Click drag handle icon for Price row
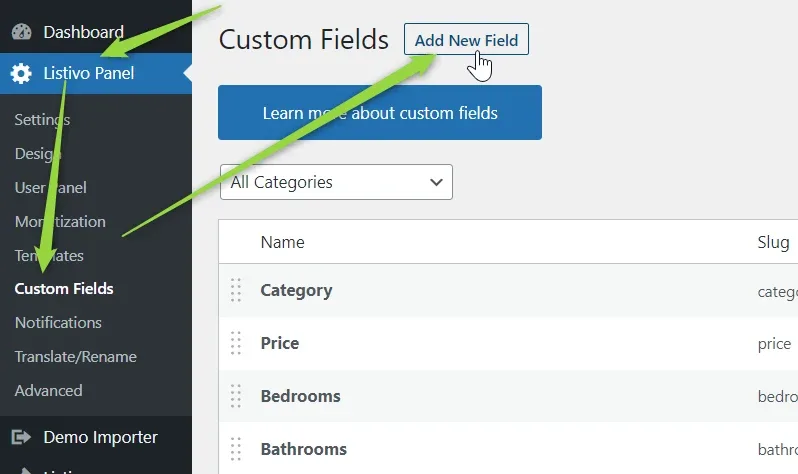 pos(236,343)
